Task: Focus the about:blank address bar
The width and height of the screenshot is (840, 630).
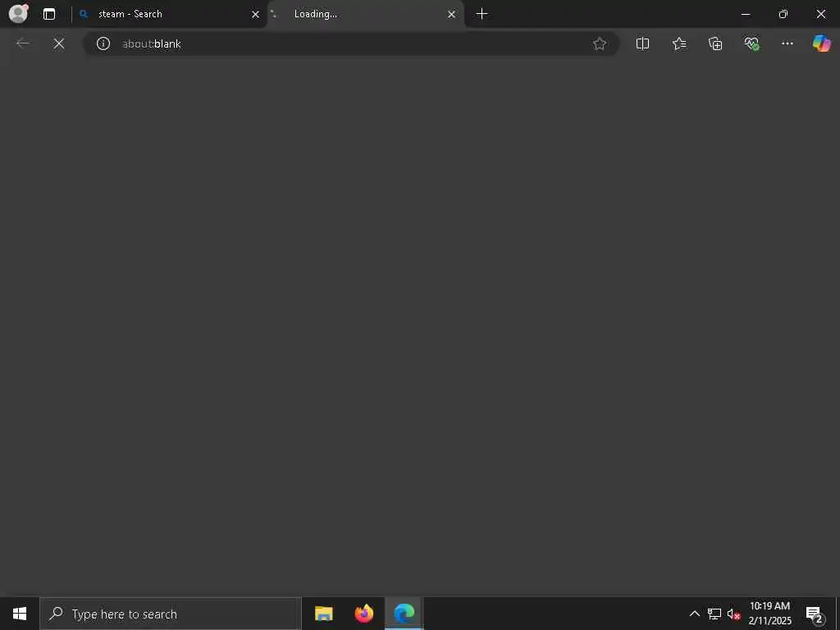Action: coord(351,43)
